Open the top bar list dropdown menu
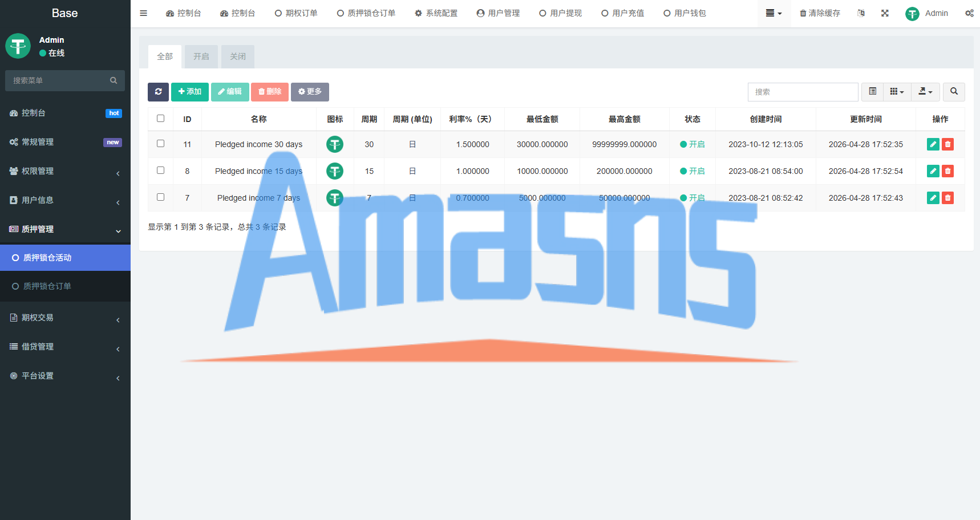This screenshot has height=520, width=980. (x=774, y=13)
